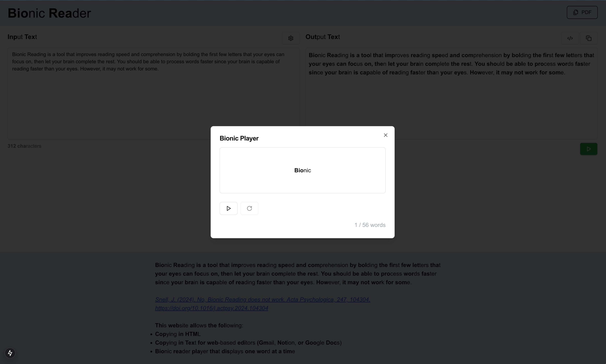Copy the output text with the copy icon

589,38
